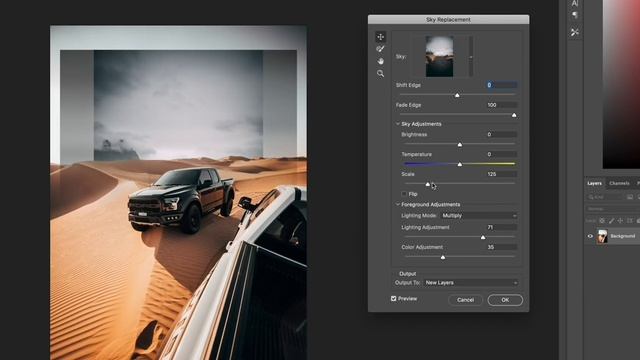This screenshot has width=640, height=360.
Task: Collapse the Foreground Adjustments section
Action: [398, 204]
